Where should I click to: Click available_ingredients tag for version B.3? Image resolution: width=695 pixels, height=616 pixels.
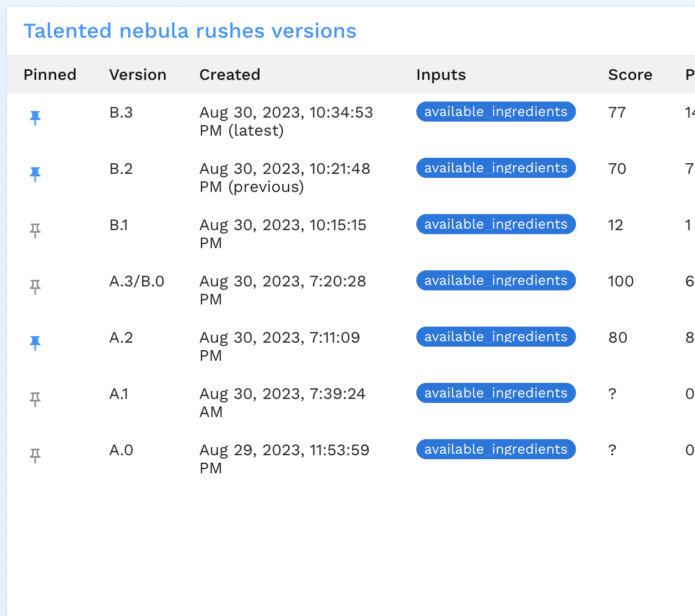coord(496,112)
